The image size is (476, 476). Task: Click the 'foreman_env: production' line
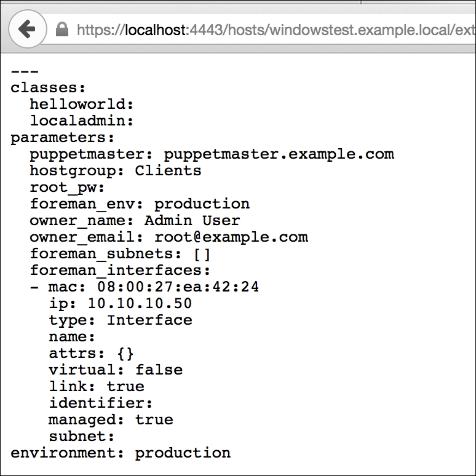click(x=140, y=204)
